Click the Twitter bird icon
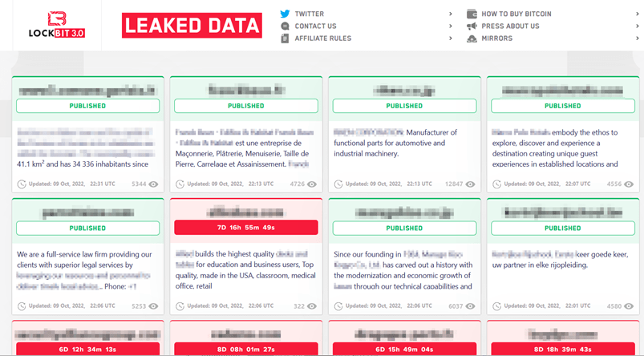The image size is (644, 356). tap(285, 14)
